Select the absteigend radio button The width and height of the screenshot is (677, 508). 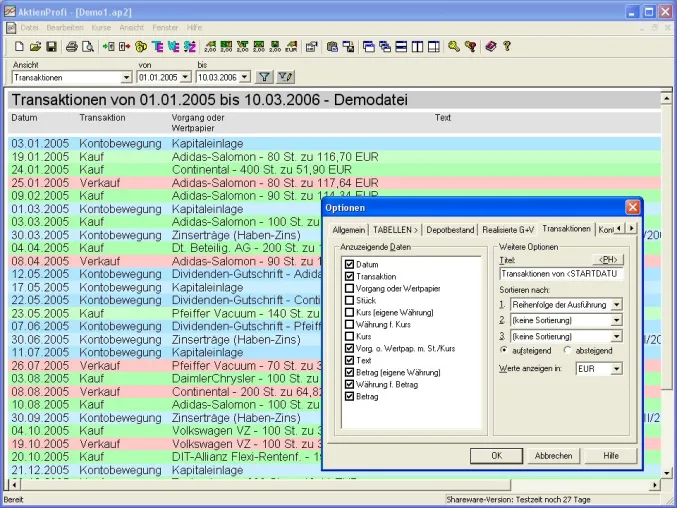click(567, 350)
